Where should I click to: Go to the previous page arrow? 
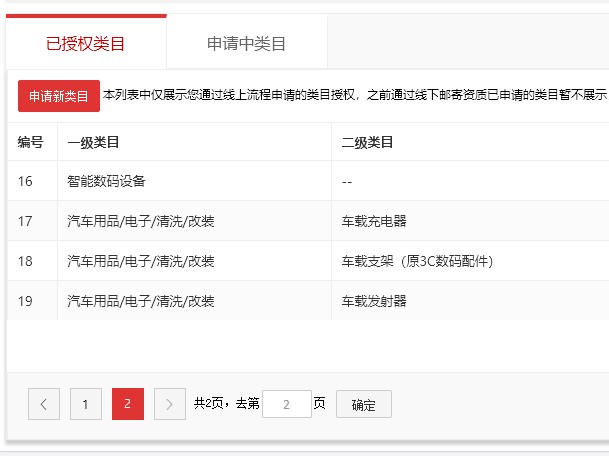pyautogui.click(x=44, y=404)
